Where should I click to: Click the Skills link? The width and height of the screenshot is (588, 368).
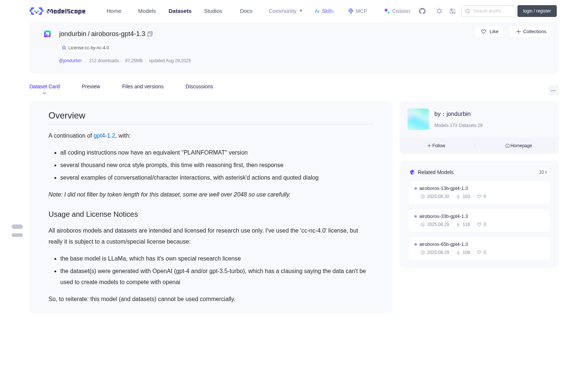click(328, 11)
